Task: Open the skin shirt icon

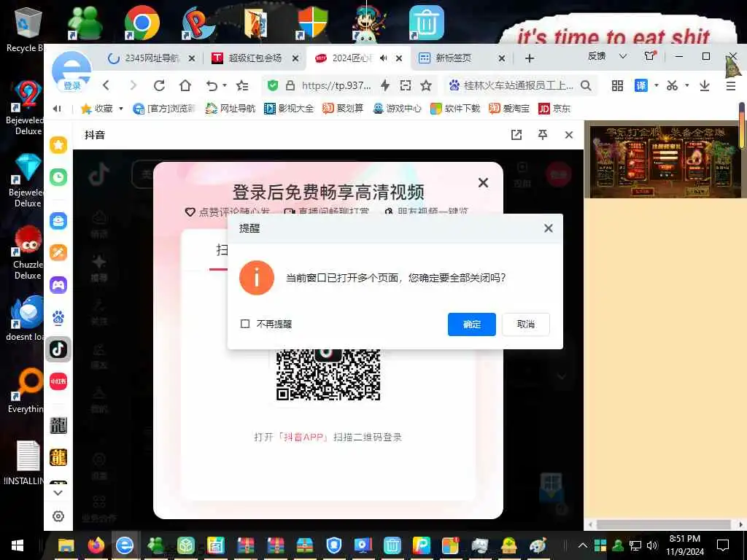Action: pyautogui.click(x=650, y=55)
